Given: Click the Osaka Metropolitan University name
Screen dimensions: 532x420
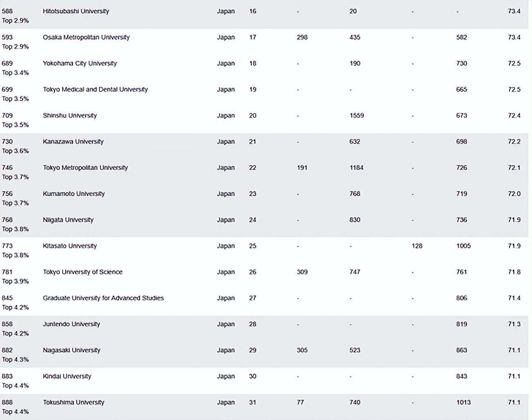Looking at the screenshot, I should (86, 37).
